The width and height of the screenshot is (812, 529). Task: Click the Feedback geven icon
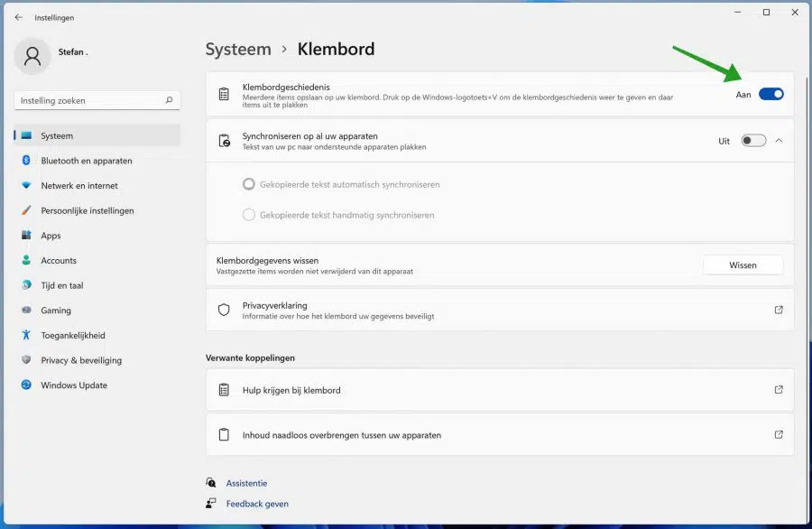click(211, 503)
